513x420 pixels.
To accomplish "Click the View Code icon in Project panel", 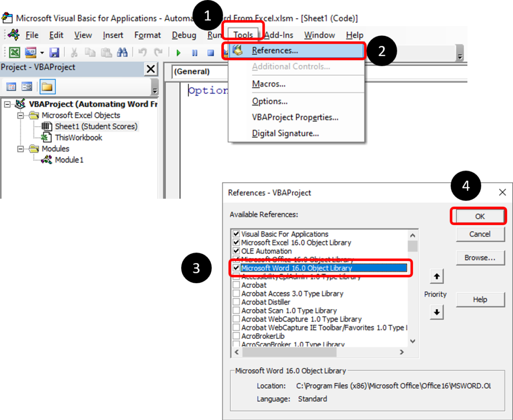I will tap(12, 86).
